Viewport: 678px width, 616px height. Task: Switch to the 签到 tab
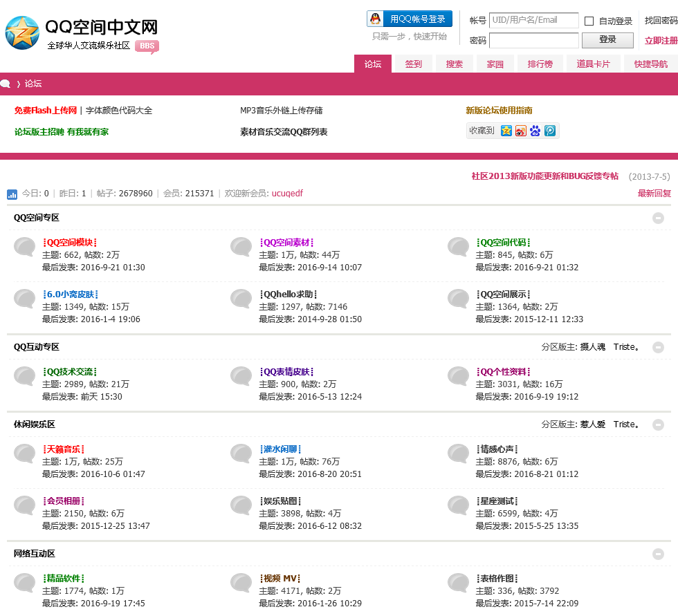tap(414, 64)
